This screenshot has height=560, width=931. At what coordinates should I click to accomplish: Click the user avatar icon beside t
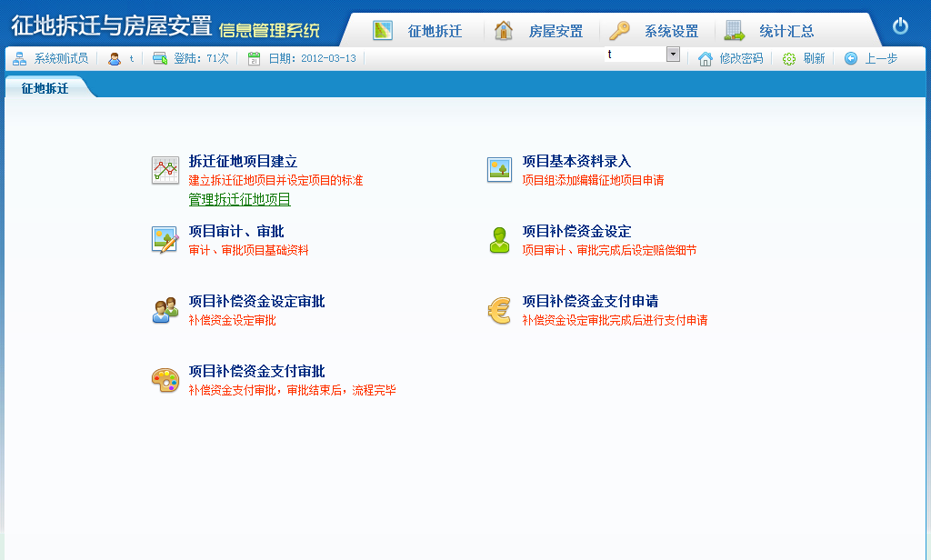tap(115, 59)
